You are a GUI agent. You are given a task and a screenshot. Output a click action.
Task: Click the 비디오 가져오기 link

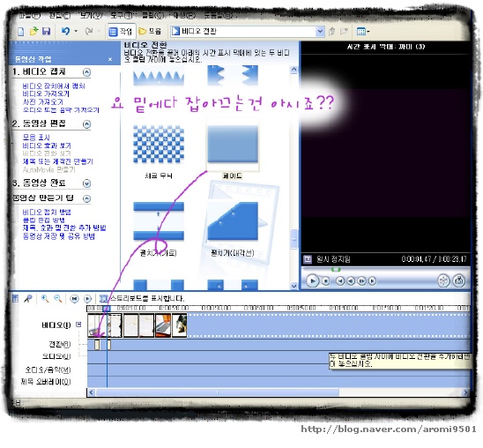coord(46,93)
